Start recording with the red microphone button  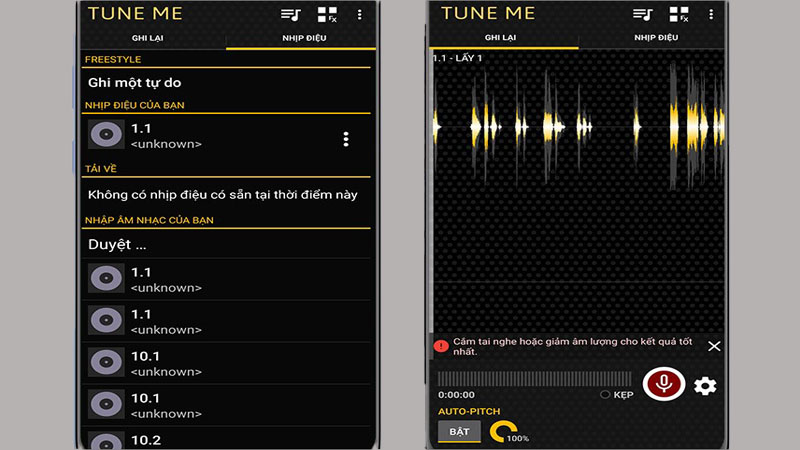[663, 384]
